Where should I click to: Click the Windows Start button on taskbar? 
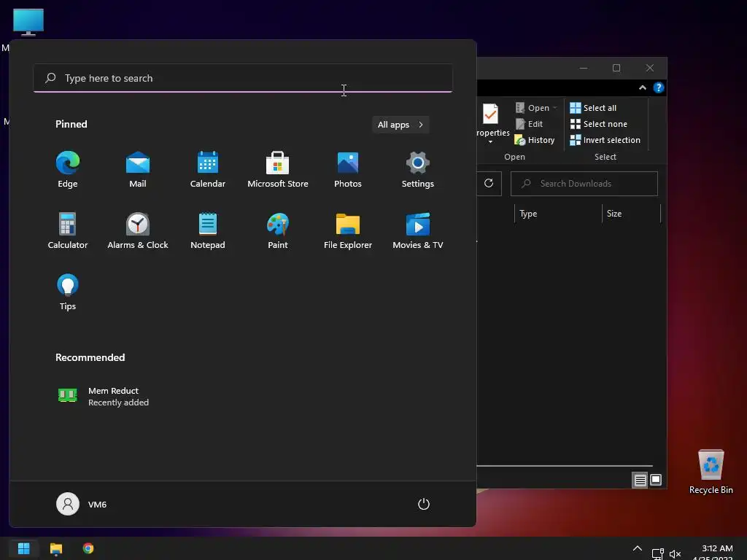23,548
